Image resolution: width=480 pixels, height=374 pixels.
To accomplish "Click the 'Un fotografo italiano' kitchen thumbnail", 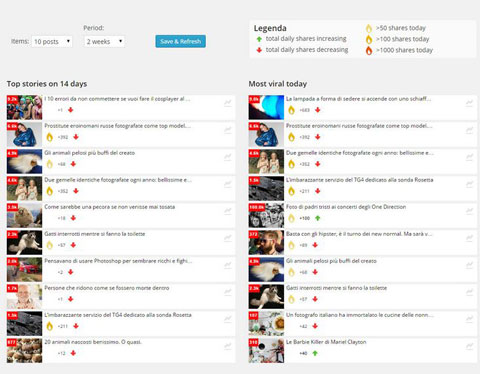I will pos(266,323).
